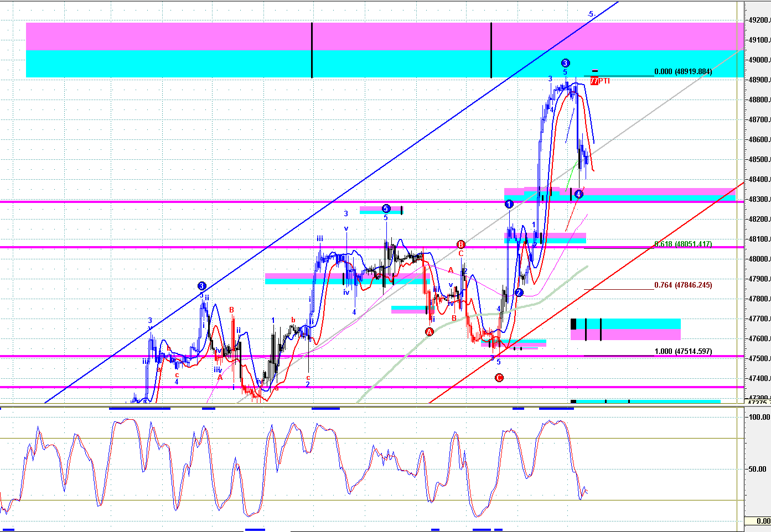Click the 47900 price axis label

tap(759, 279)
